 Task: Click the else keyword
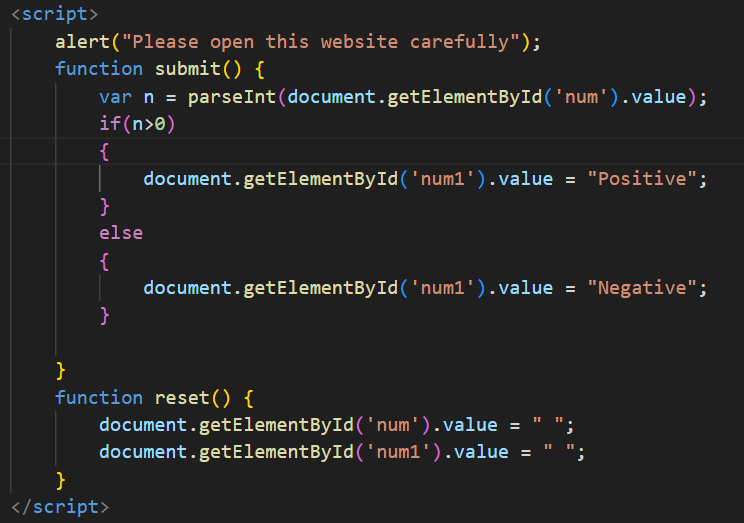pos(121,233)
